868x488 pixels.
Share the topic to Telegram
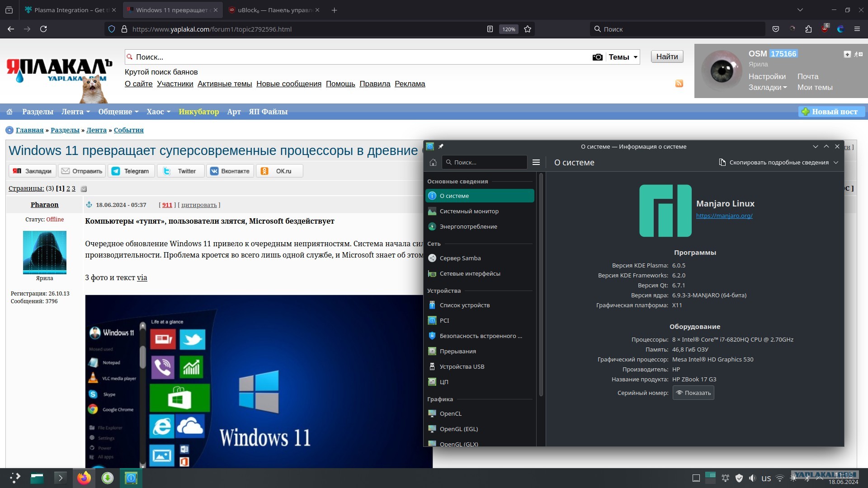tap(131, 171)
